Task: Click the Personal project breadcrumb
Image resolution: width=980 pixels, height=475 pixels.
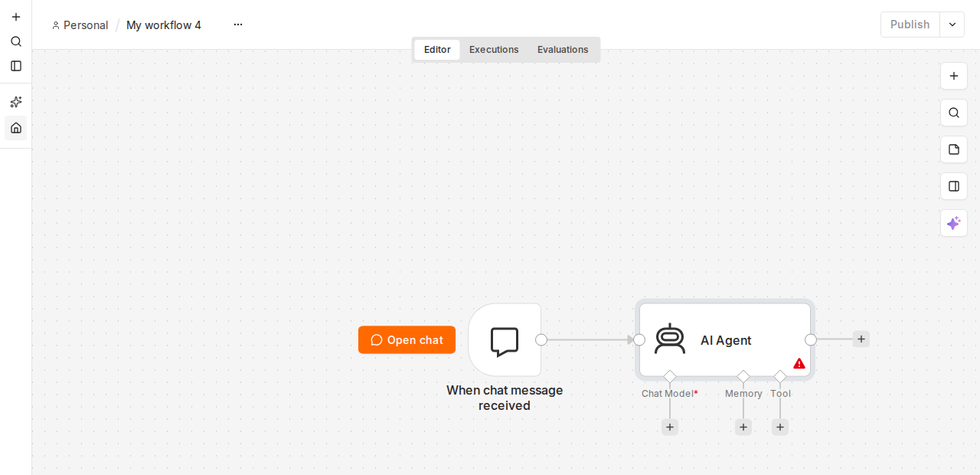Action: (80, 25)
